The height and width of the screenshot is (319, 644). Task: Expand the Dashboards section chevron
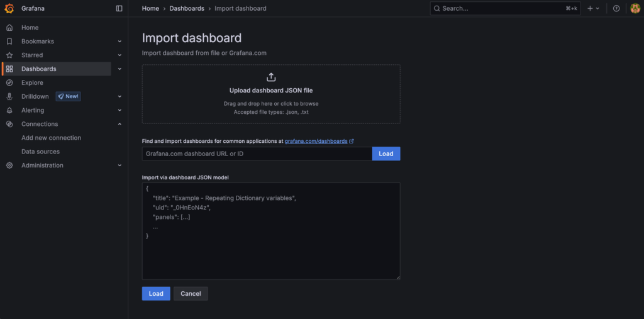point(119,69)
